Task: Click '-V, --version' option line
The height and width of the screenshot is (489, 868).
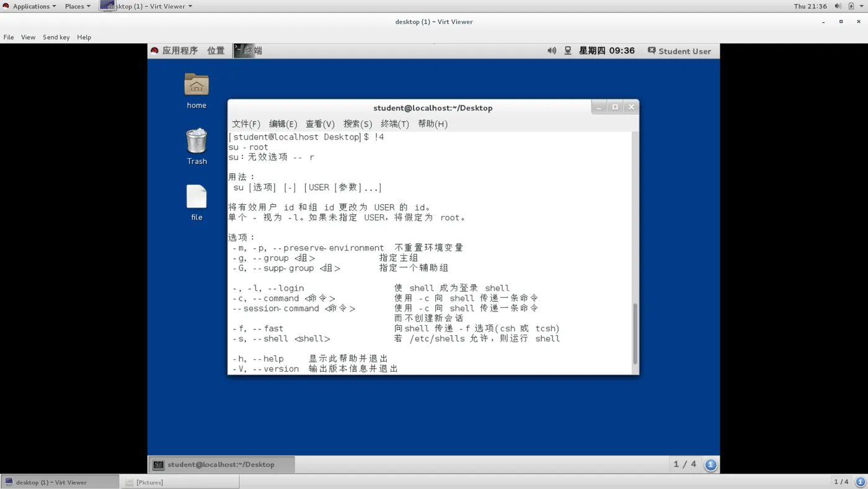Action: point(315,369)
